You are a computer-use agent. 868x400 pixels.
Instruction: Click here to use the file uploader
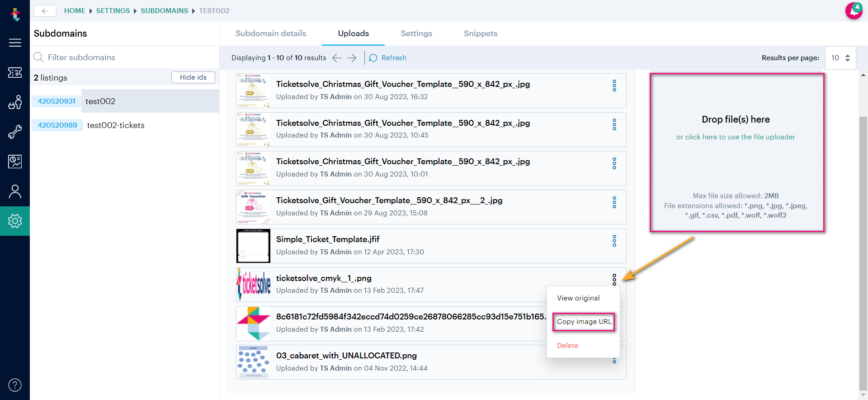[x=736, y=137]
